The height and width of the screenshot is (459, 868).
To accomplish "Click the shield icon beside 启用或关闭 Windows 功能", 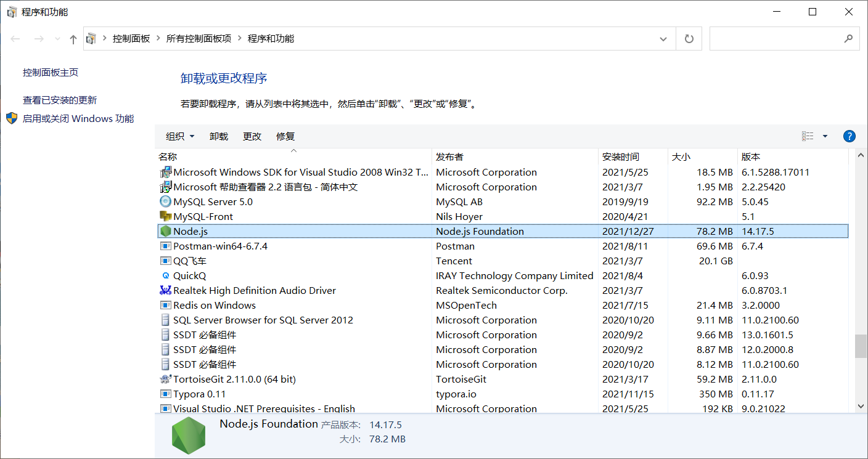I will [x=12, y=118].
